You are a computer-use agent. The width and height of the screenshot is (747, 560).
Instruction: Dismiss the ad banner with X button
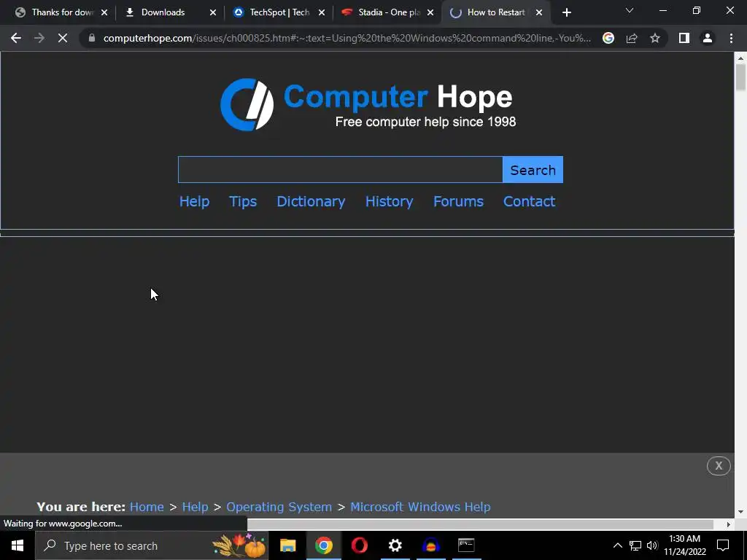719,466
